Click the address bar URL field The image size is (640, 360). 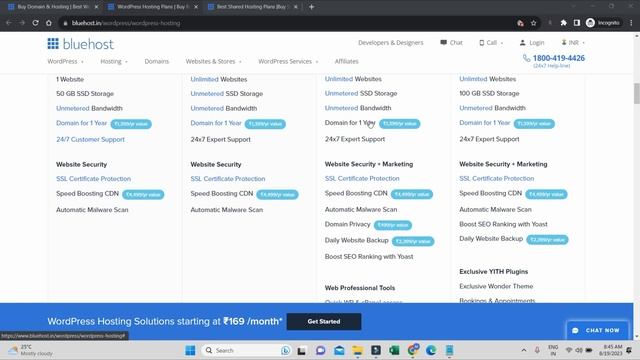(286, 23)
